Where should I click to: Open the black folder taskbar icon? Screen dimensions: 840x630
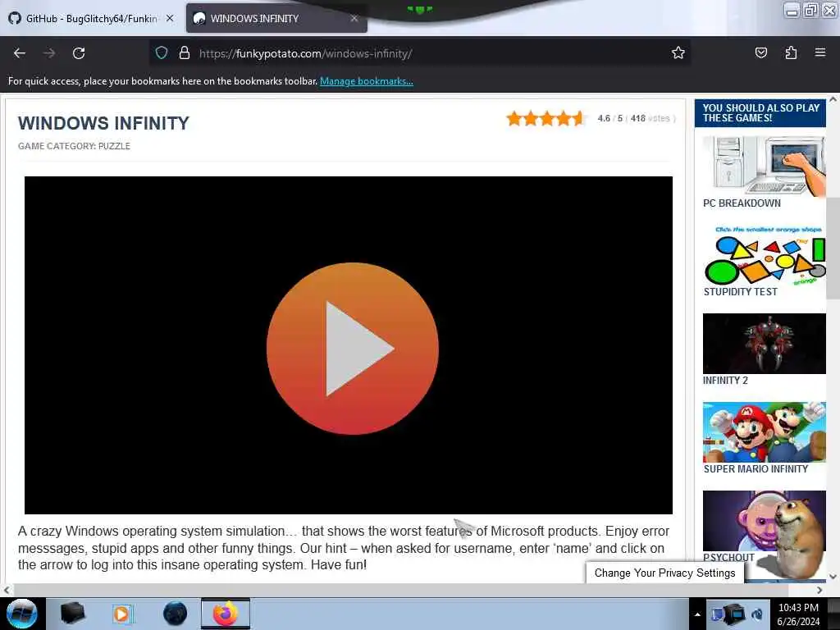73,614
